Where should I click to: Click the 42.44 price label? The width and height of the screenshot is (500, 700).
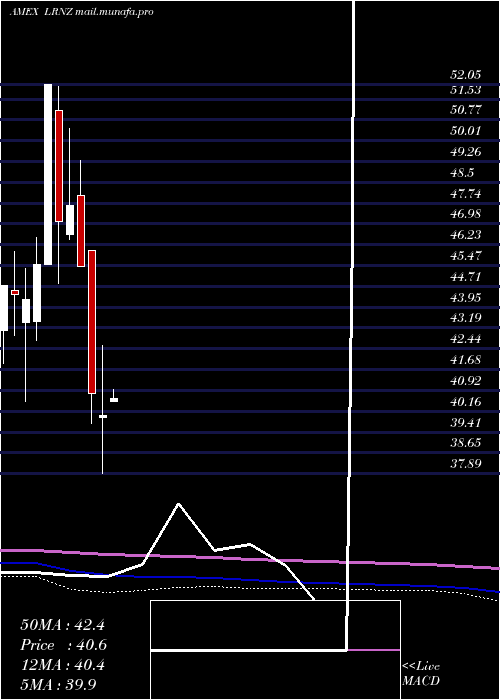tap(466, 339)
